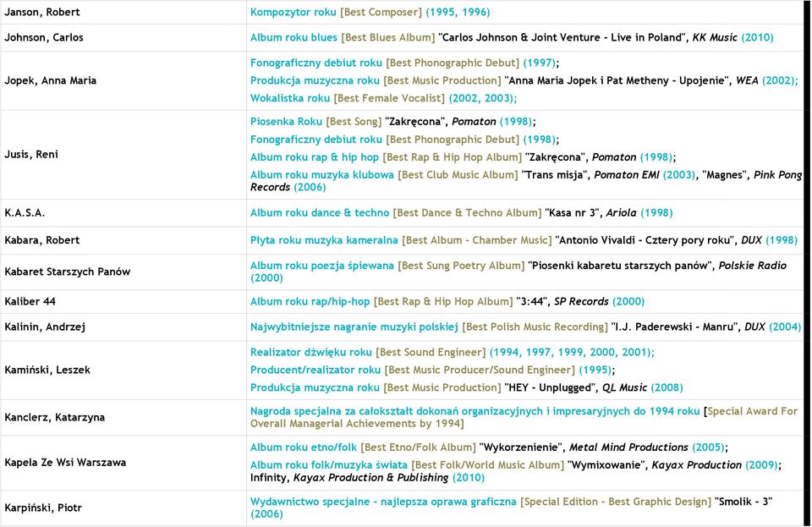Select the name 'Kanclerz, Katarzyna'
812x527 pixels.
coord(54,417)
